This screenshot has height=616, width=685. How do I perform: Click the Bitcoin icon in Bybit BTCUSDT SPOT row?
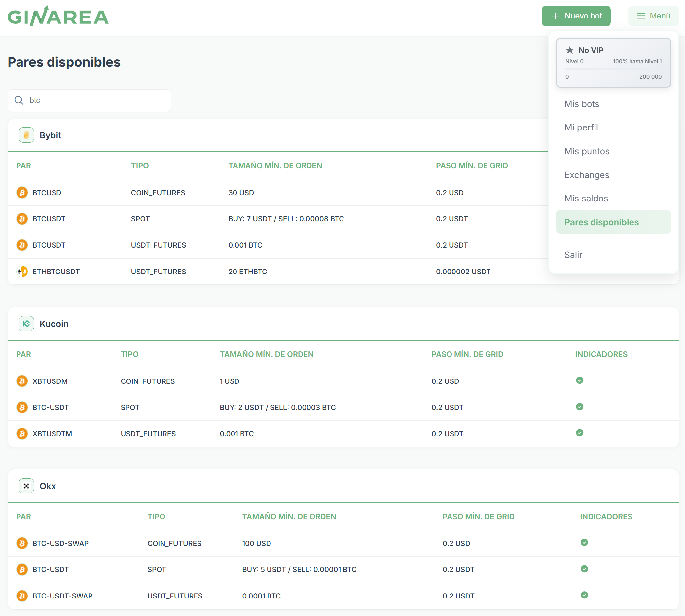(22, 219)
